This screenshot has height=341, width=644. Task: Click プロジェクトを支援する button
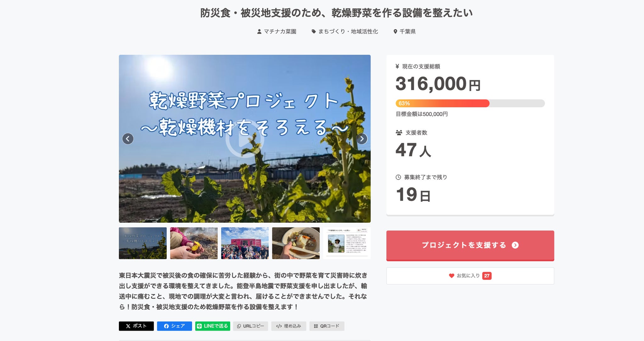click(470, 245)
